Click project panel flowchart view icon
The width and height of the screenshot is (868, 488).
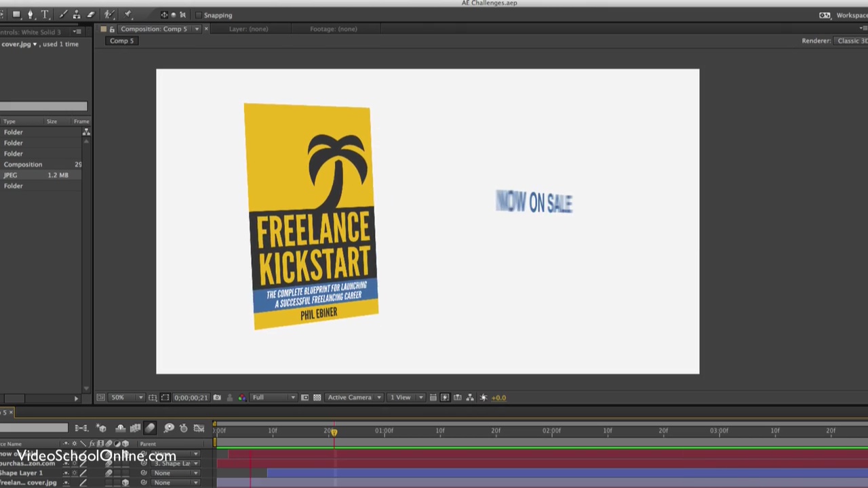[x=86, y=132]
